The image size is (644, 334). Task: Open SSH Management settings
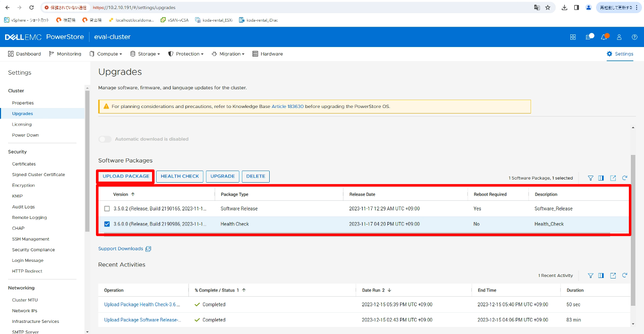31,239
